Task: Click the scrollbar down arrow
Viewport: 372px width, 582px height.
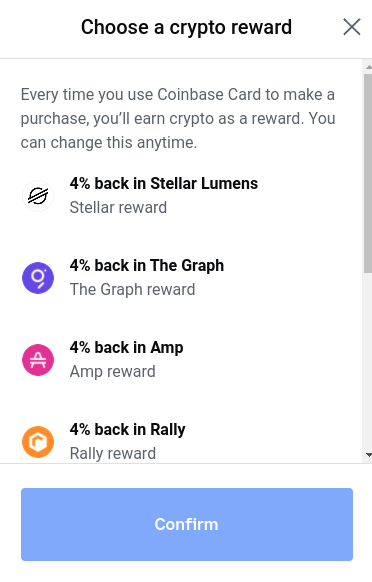Action: [368, 455]
